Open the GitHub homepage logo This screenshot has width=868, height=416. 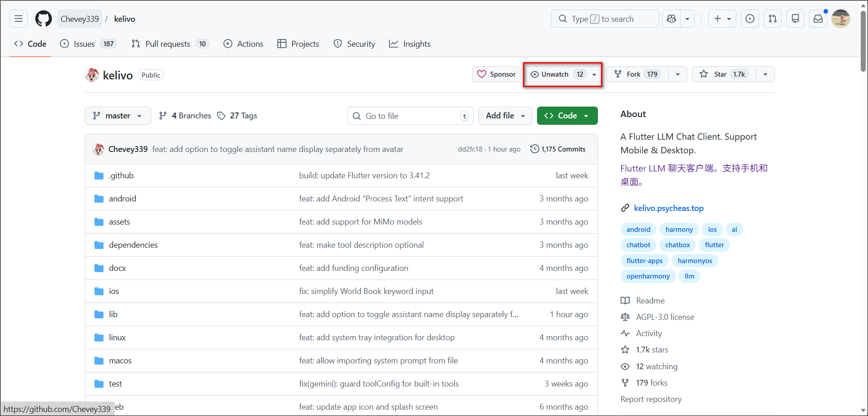pos(44,19)
